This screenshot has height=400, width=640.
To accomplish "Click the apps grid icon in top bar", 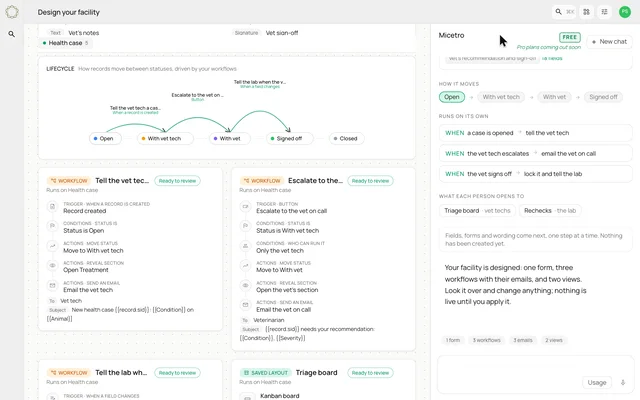I will (587, 12).
